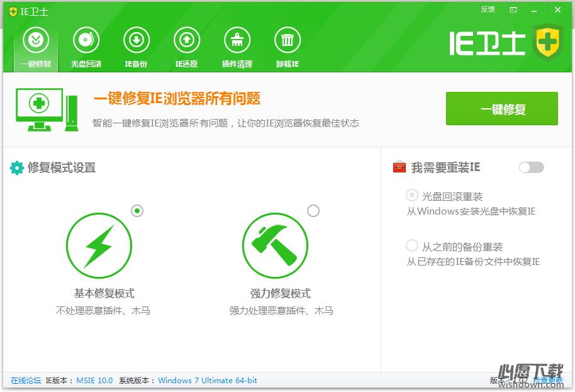The width and height of the screenshot is (575, 392).
Task: Click the 检查更新 link
Action: click(548, 381)
